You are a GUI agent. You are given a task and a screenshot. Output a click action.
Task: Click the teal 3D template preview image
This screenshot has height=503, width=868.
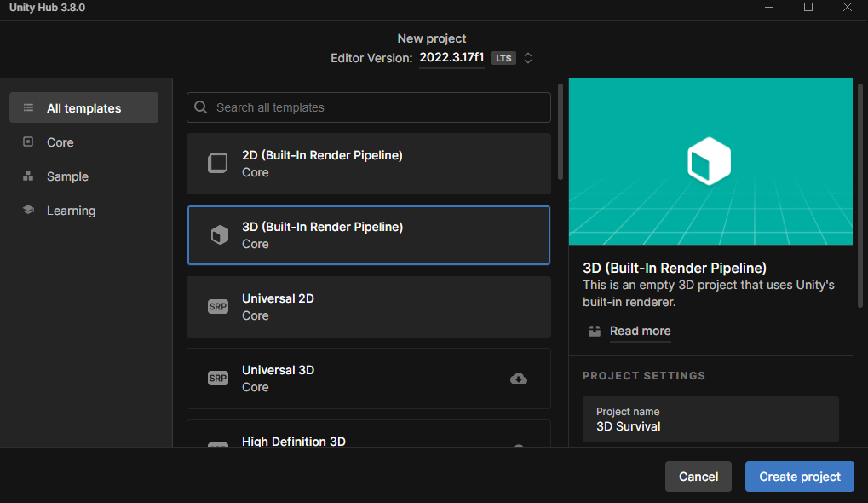pos(710,161)
